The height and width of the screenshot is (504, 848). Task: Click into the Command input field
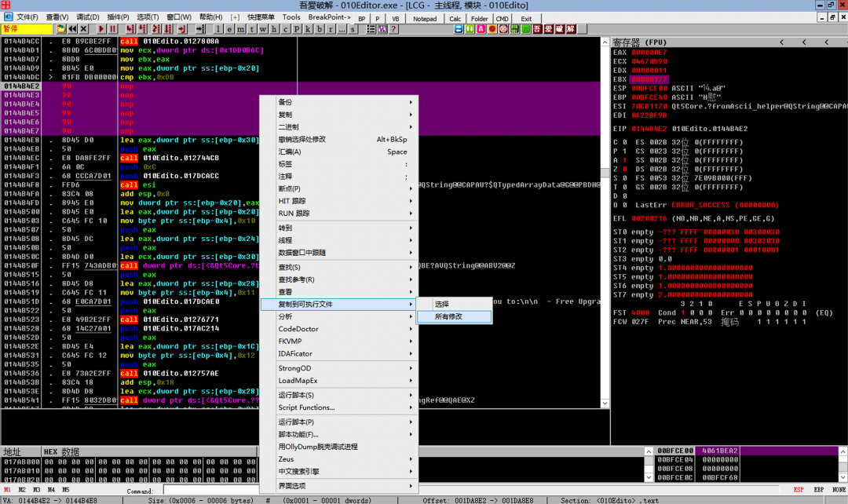tap(212, 490)
